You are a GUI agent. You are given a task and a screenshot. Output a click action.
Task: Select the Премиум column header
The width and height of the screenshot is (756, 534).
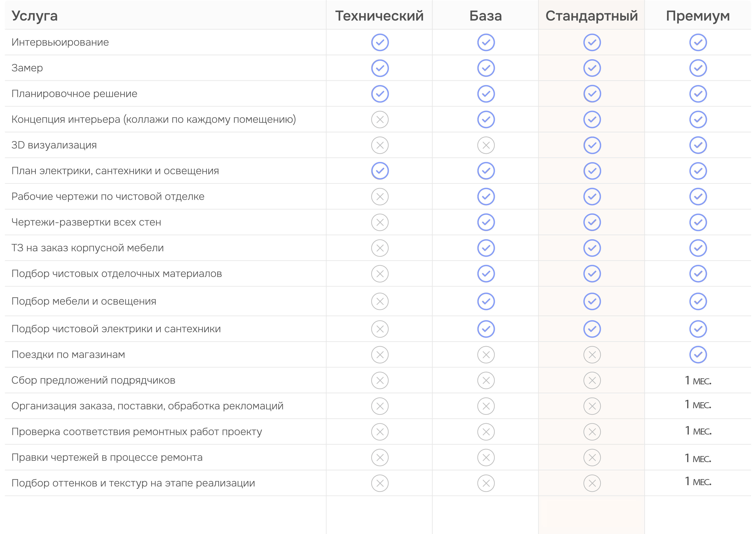click(x=698, y=16)
